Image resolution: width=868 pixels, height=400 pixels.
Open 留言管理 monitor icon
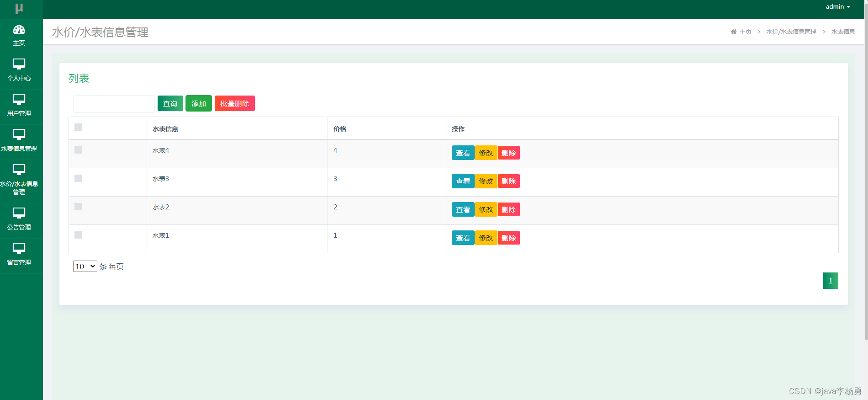coord(19,248)
